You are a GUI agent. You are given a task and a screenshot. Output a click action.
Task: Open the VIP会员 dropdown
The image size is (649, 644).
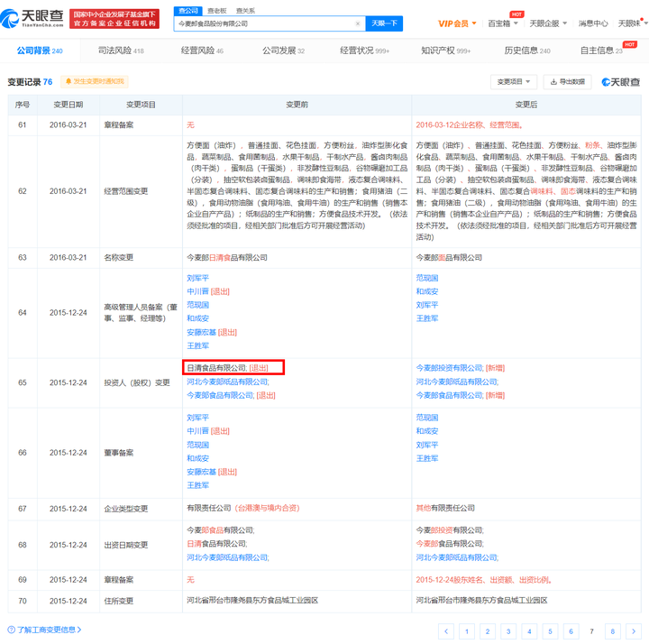tap(457, 23)
